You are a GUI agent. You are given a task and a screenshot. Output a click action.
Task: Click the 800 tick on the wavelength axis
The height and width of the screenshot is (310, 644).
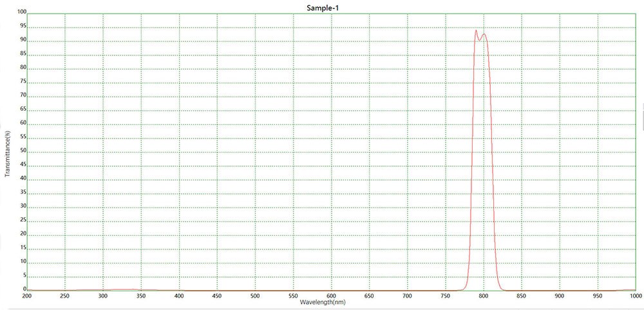click(483, 296)
